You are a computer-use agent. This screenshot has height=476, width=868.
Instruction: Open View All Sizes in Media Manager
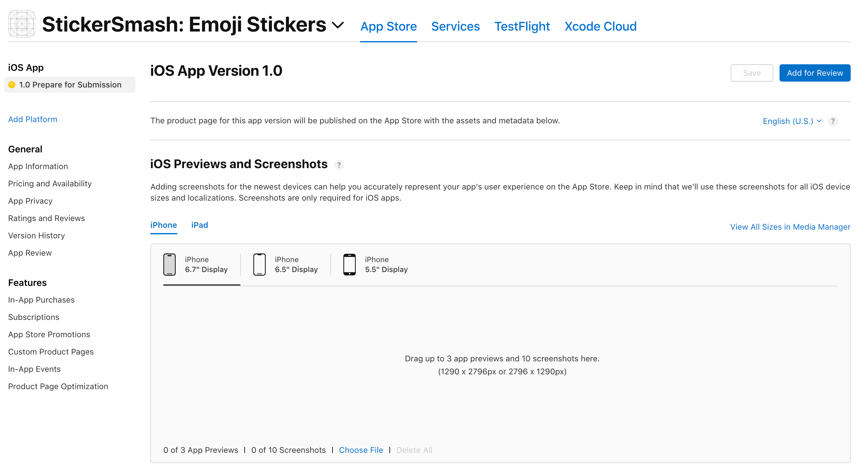[x=790, y=227]
